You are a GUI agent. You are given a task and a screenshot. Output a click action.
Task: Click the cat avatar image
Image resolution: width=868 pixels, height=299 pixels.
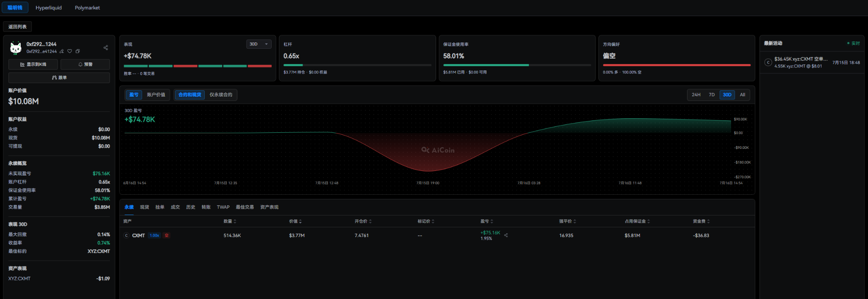(16, 48)
